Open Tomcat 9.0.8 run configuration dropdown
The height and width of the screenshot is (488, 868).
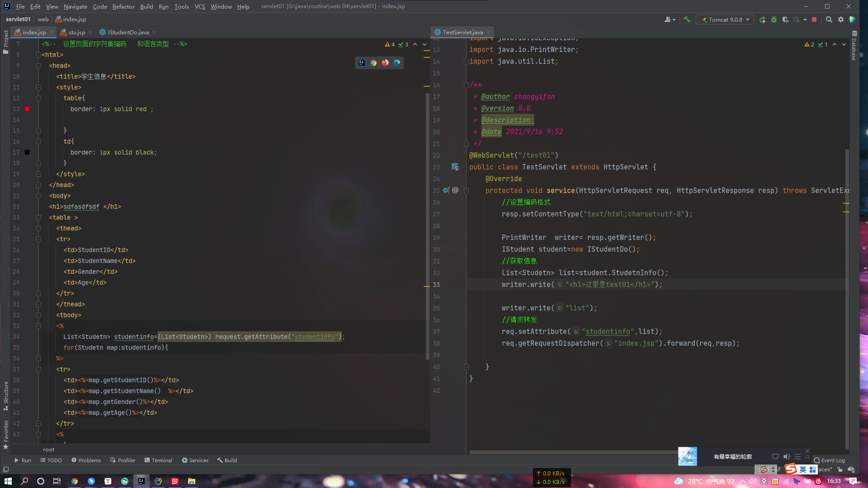(725, 19)
